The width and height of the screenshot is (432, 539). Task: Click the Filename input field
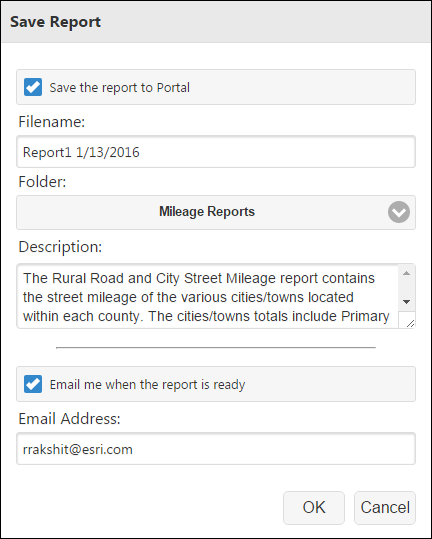(x=216, y=152)
